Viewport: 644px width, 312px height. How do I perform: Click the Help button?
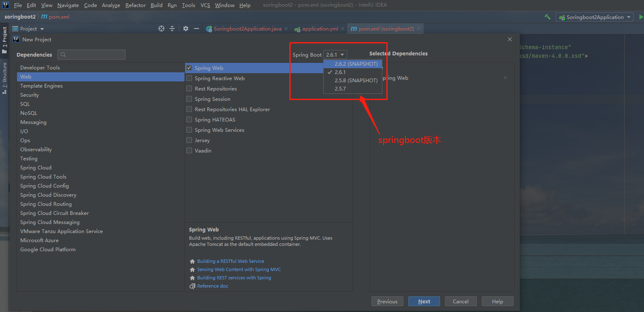click(497, 301)
